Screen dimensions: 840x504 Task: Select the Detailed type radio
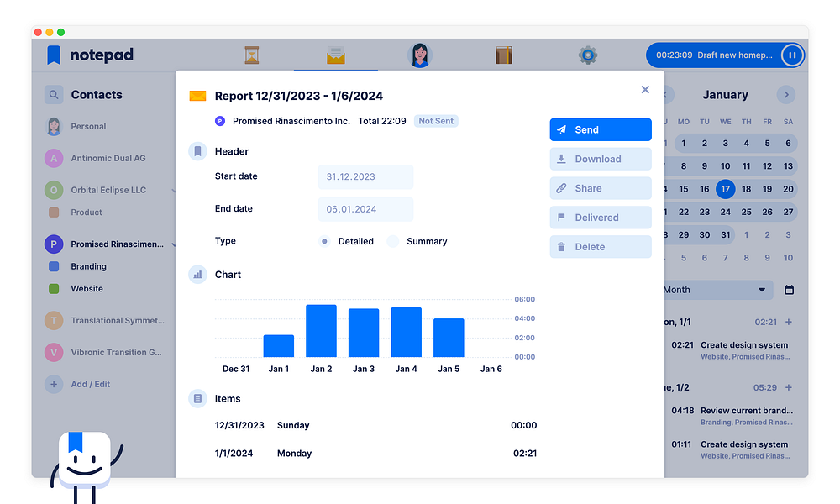pos(324,242)
